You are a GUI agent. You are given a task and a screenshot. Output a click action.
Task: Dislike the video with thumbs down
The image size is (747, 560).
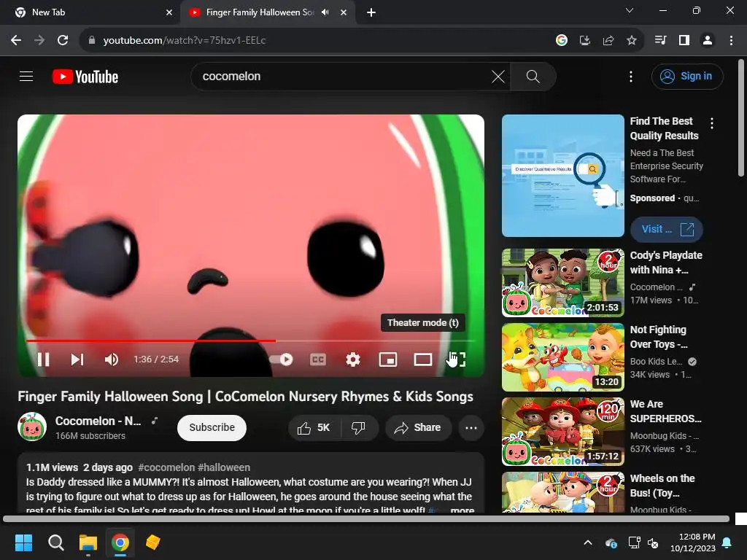click(x=359, y=427)
